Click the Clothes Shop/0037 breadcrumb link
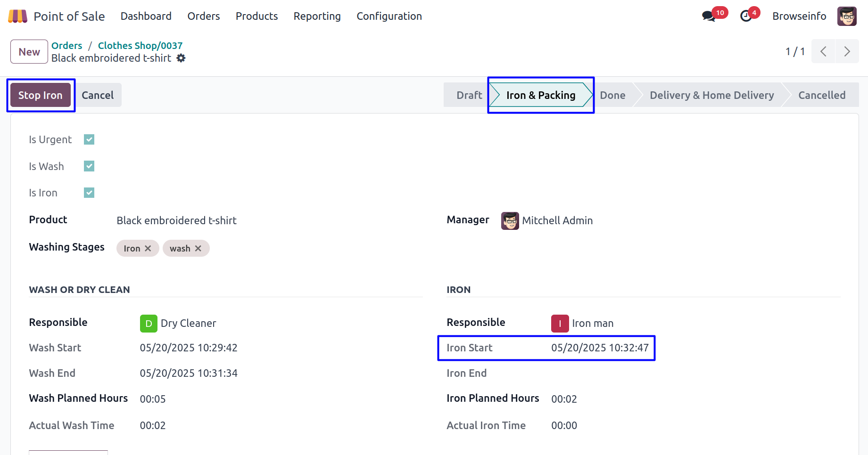 coord(140,46)
